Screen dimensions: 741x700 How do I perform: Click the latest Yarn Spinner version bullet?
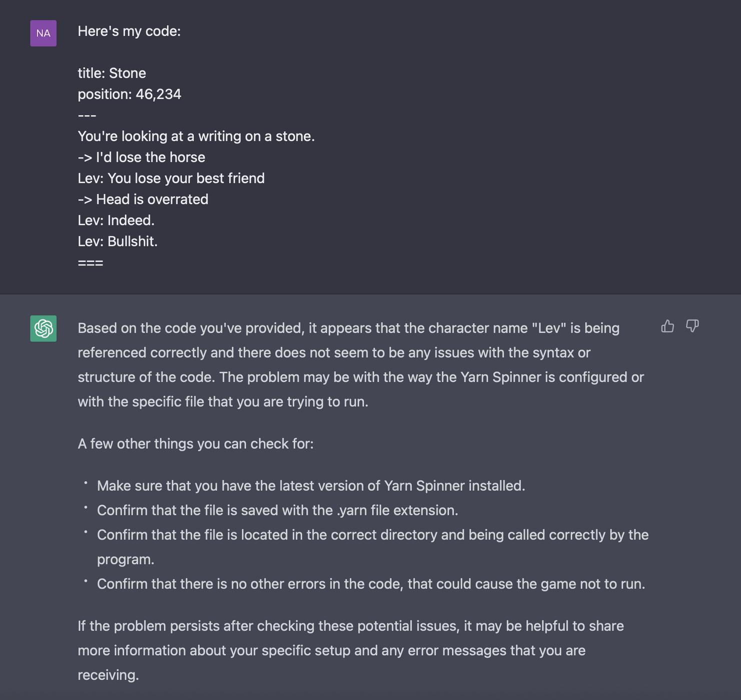tap(311, 485)
